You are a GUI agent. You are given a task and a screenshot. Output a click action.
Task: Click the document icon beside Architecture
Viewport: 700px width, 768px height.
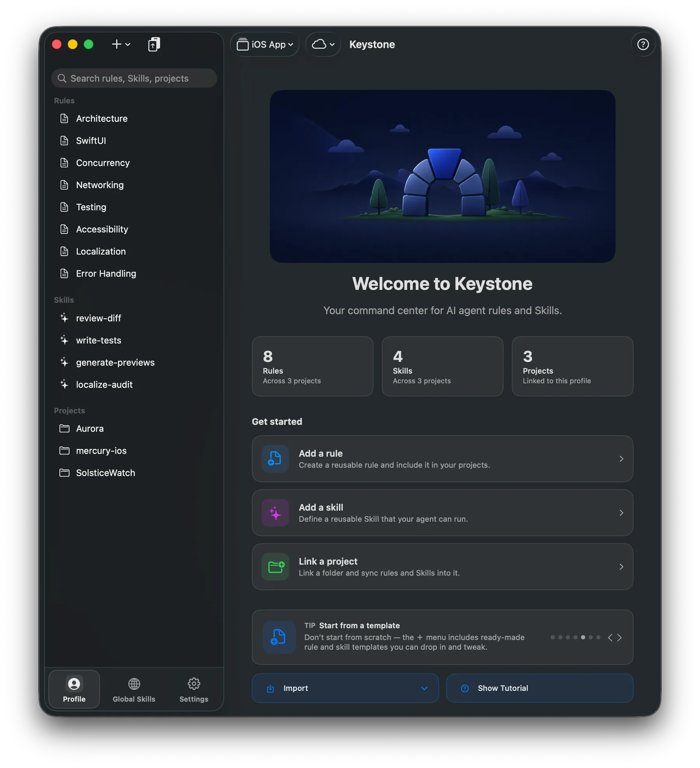(x=64, y=119)
